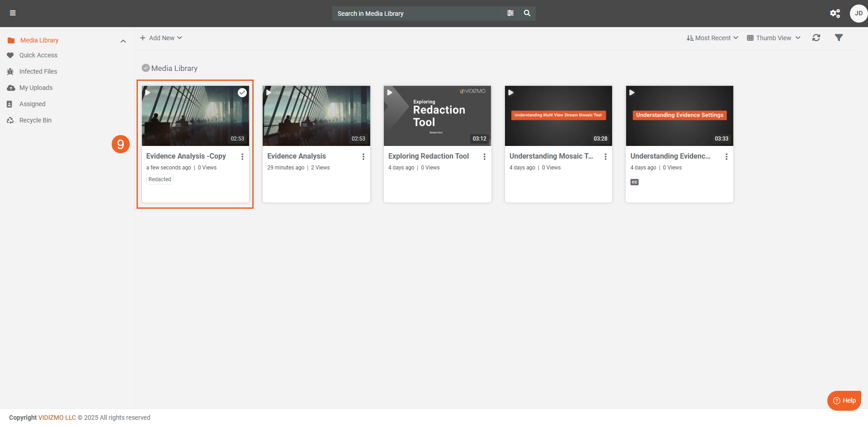Click the search magnifier icon
This screenshot has width=868, height=427.
(x=527, y=13)
